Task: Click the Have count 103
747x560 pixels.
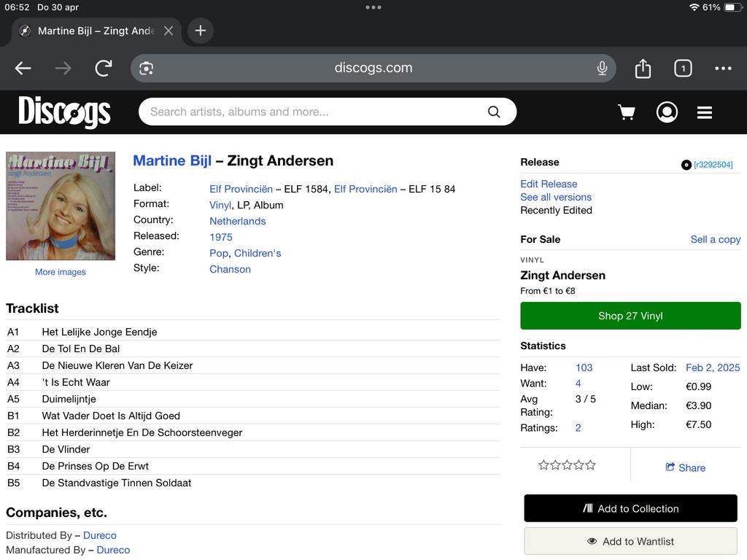Action: 584,367
